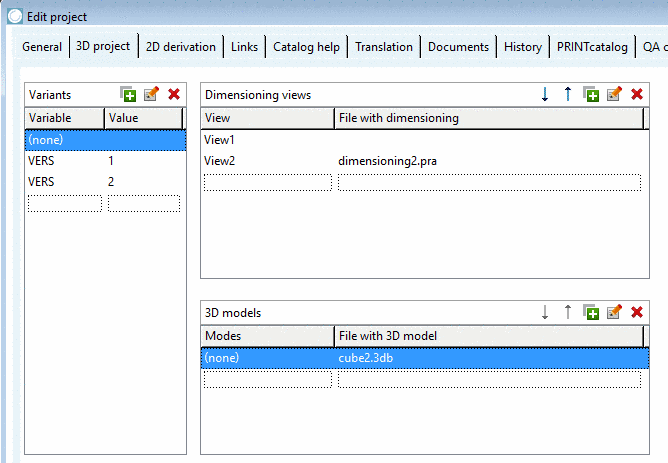Add a new 3D model entry

click(591, 312)
